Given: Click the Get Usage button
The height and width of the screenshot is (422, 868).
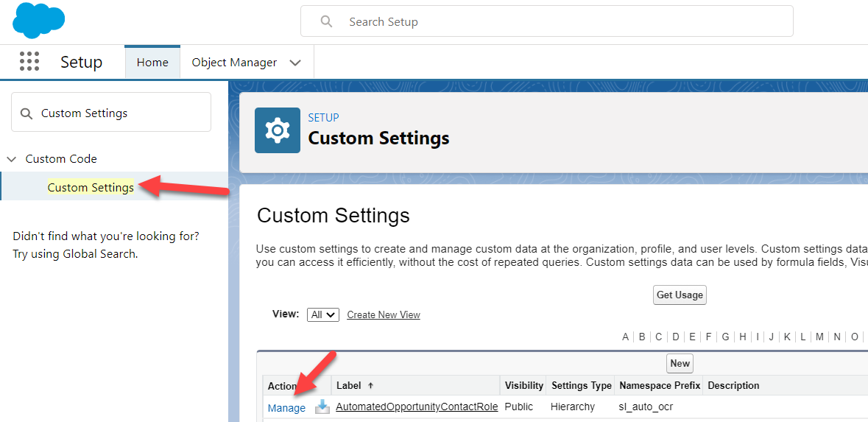Looking at the screenshot, I should pyautogui.click(x=680, y=295).
